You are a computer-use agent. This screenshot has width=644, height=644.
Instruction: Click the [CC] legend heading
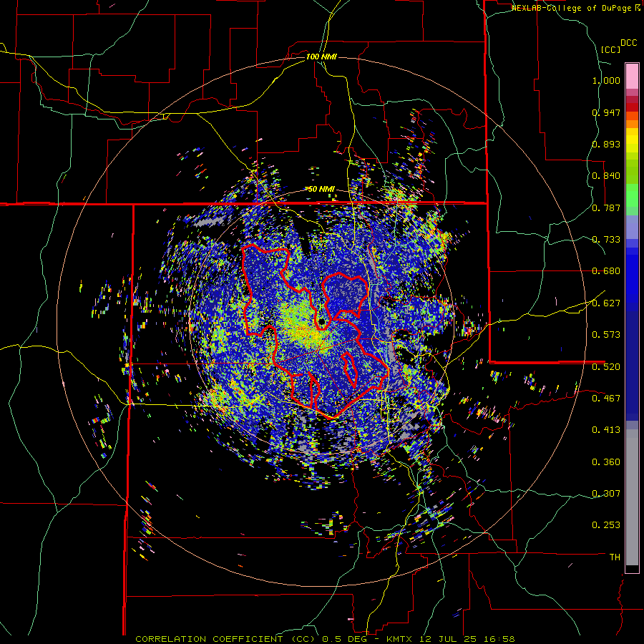tap(611, 49)
